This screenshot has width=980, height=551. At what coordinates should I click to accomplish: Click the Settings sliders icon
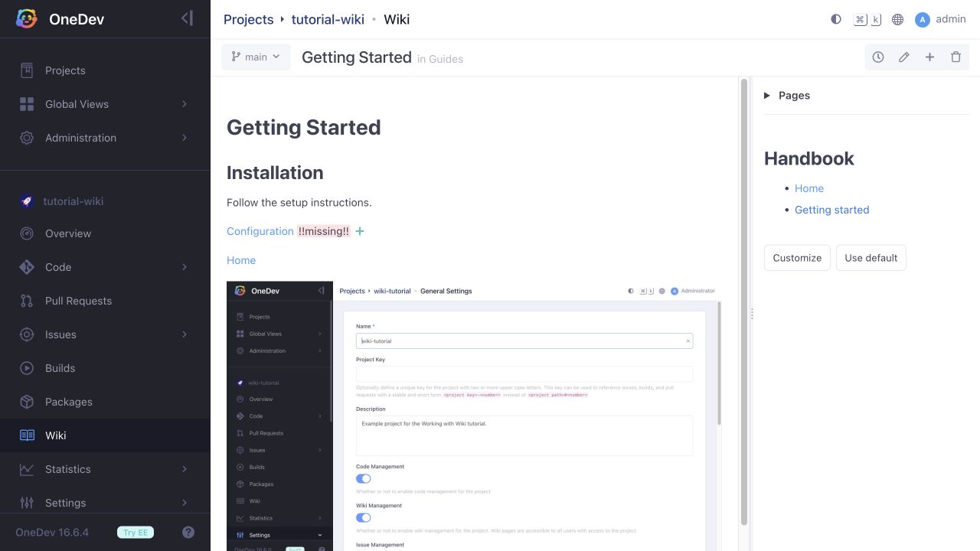[x=27, y=503]
